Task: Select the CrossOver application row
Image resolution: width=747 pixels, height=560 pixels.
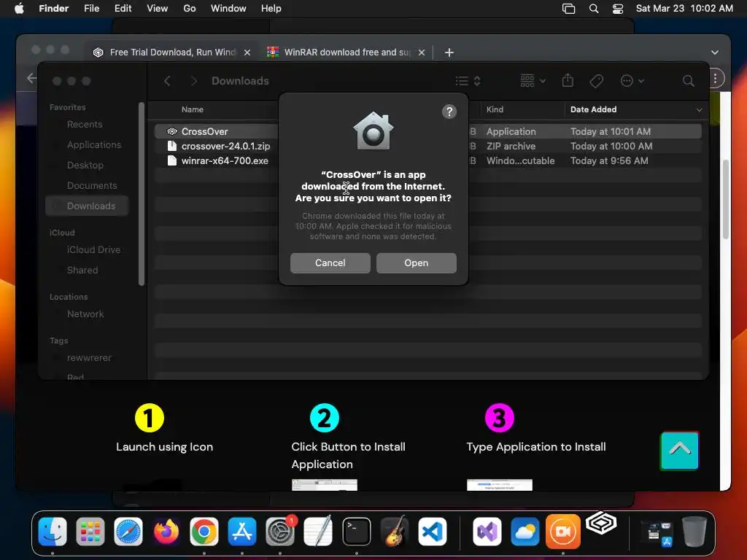Action: coord(427,131)
